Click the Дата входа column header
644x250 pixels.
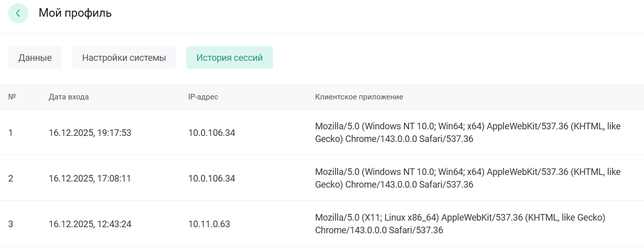pyautogui.click(x=69, y=97)
